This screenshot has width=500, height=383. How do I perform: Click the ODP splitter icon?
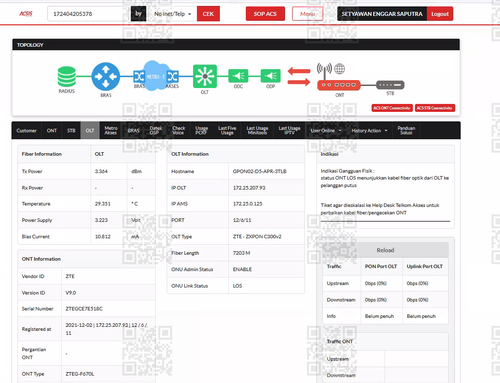coord(270,76)
